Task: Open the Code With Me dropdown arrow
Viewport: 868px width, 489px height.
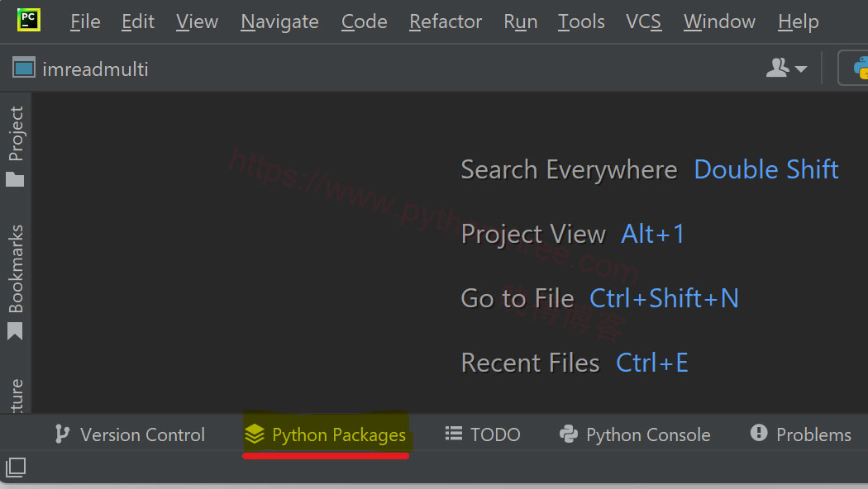Action: coord(801,69)
